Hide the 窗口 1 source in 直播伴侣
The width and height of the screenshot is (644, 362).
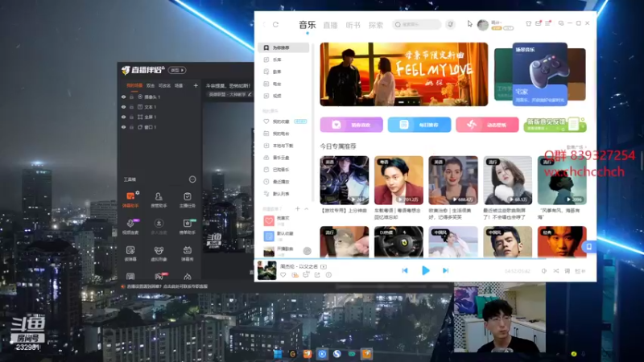124,127
